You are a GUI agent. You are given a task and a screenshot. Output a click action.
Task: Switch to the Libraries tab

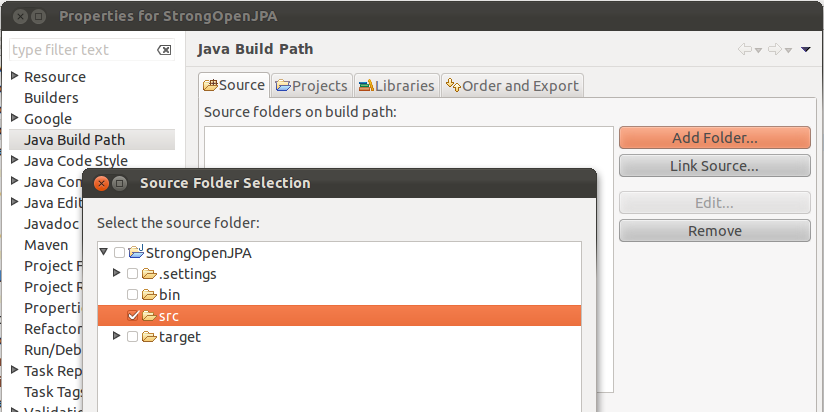pyautogui.click(x=396, y=86)
